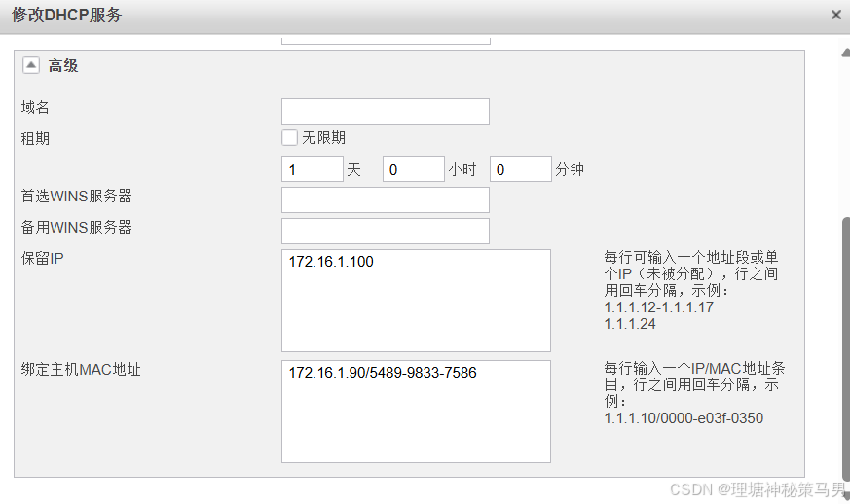
Task: Click the 绑定主机MAC地址 text area
Action: pos(416,412)
